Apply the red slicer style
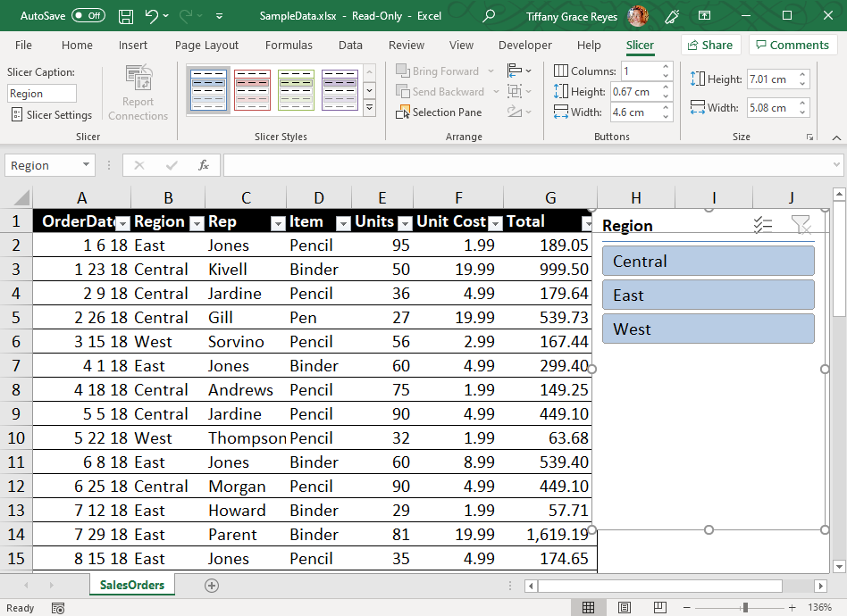847x616 pixels. (x=252, y=89)
